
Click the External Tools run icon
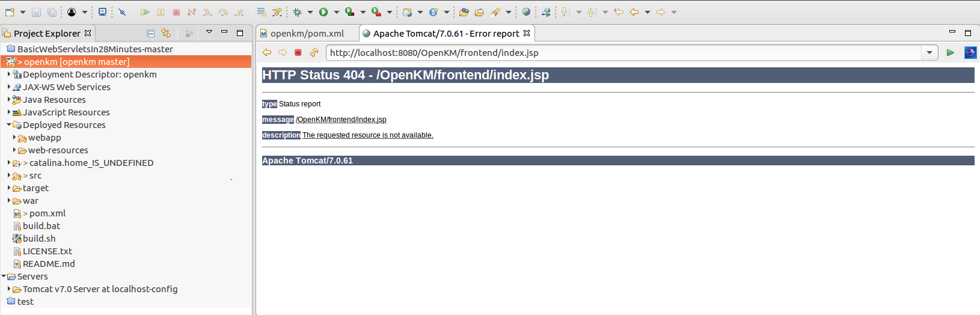376,12
